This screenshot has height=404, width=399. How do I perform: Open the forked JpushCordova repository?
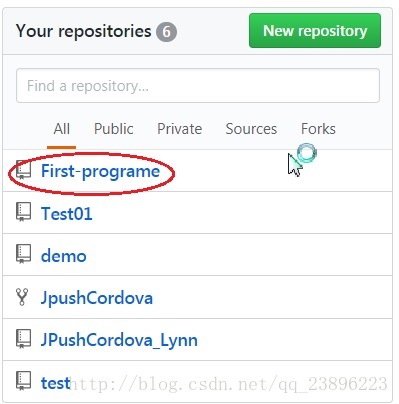click(97, 298)
